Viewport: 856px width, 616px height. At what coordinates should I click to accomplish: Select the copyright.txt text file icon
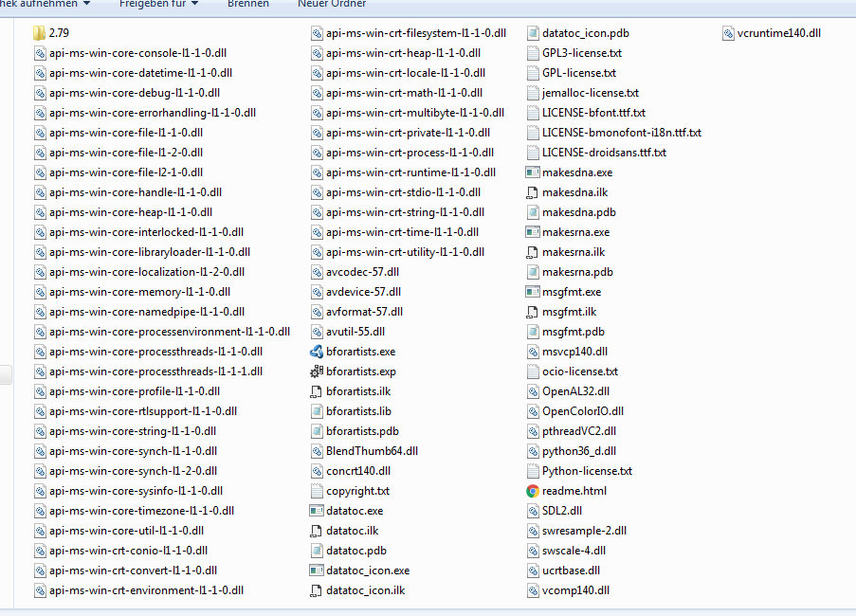[318, 491]
